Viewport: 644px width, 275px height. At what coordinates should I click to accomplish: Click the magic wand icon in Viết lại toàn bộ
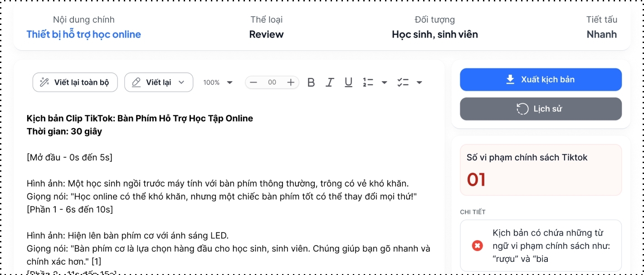(x=44, y=82)
